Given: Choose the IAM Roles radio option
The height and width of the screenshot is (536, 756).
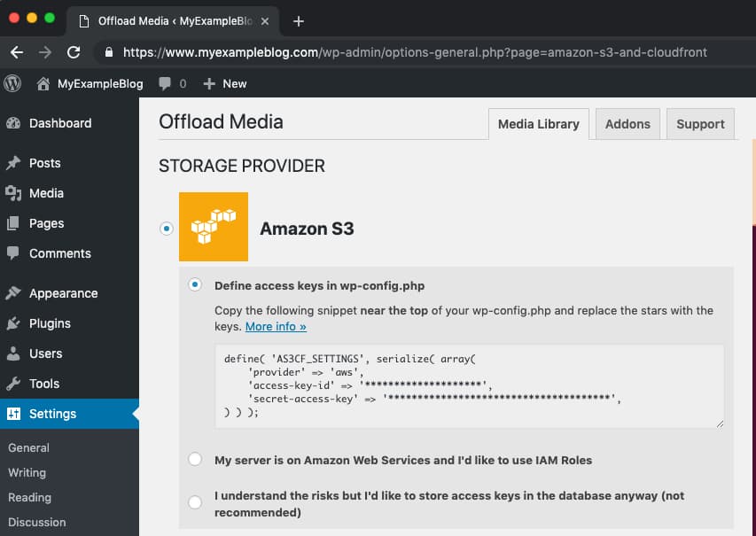Looking at the screenshot, I should (x=195, y=459).
